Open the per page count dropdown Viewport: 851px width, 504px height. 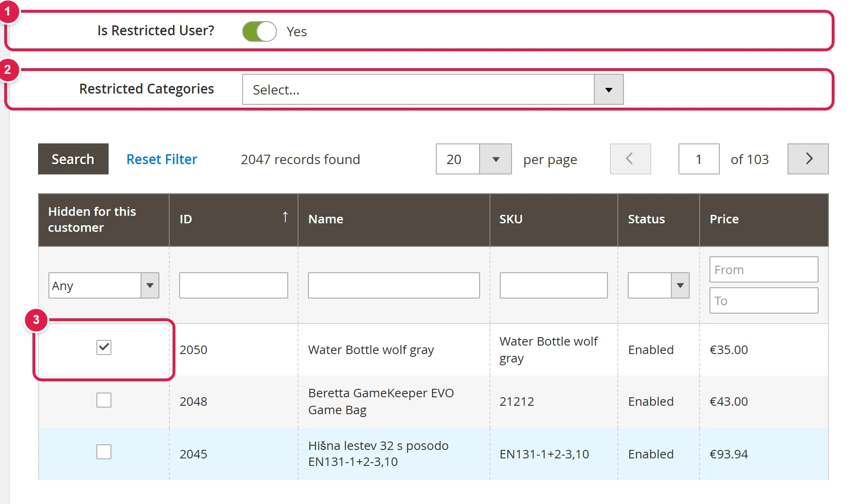(473, 159)
